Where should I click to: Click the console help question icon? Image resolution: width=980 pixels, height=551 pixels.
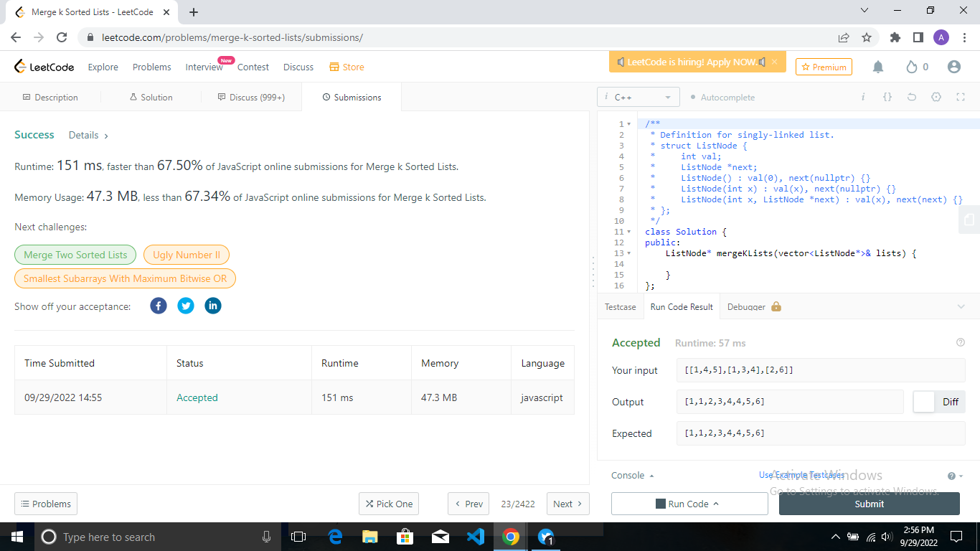951,476
